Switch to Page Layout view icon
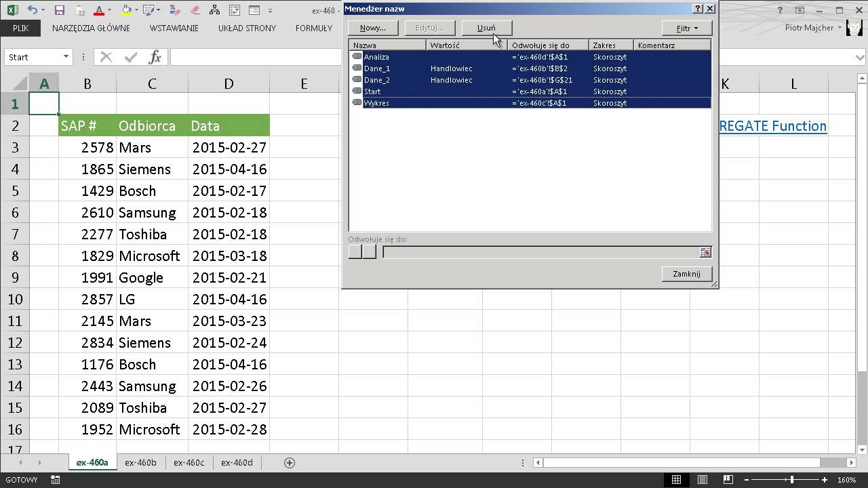868x488 pixels. point(703,480)
